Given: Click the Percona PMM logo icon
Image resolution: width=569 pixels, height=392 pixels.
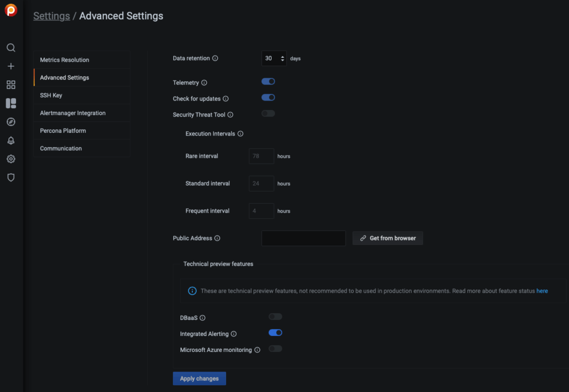Looking at the screenshot, I should tap(11, 11).
